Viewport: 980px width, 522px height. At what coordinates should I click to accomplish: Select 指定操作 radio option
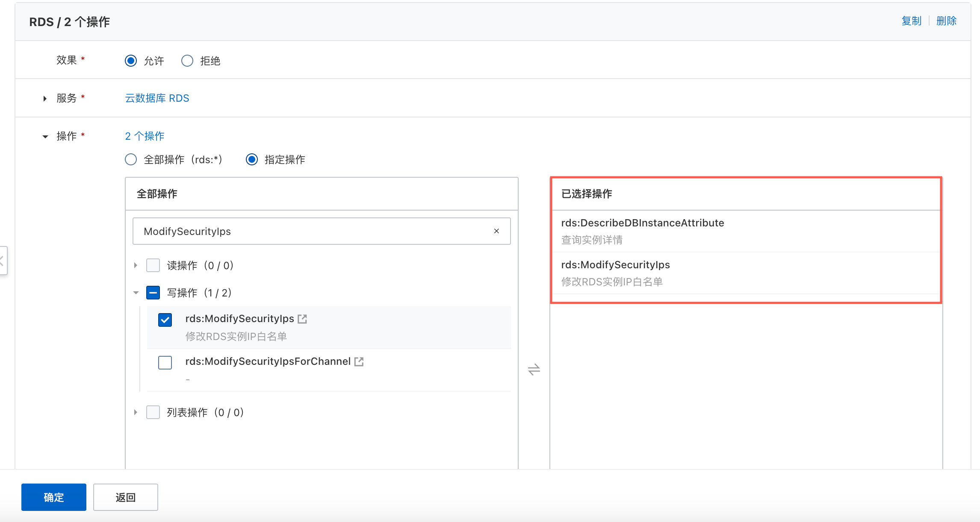(252, 160)
